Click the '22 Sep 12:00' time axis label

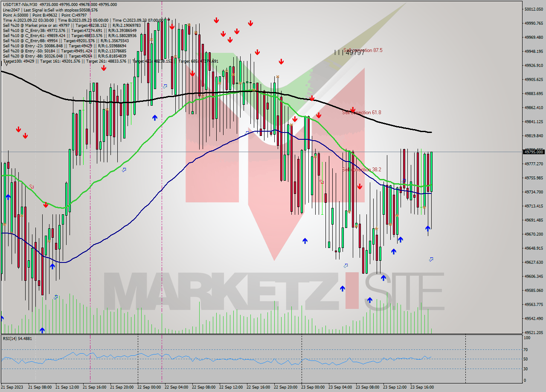pos(231,387)
